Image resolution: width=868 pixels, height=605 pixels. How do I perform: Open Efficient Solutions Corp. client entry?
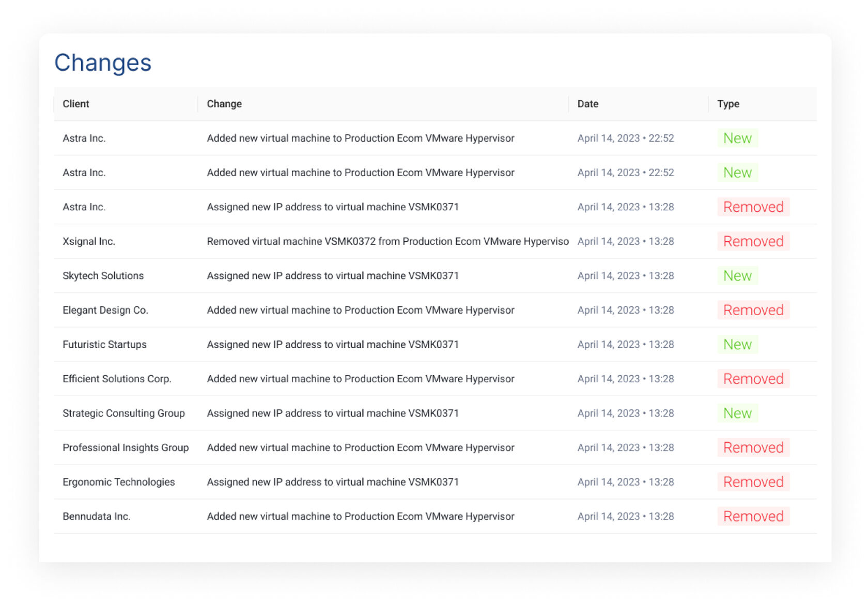pyautogui.click(x=117, y=379)
